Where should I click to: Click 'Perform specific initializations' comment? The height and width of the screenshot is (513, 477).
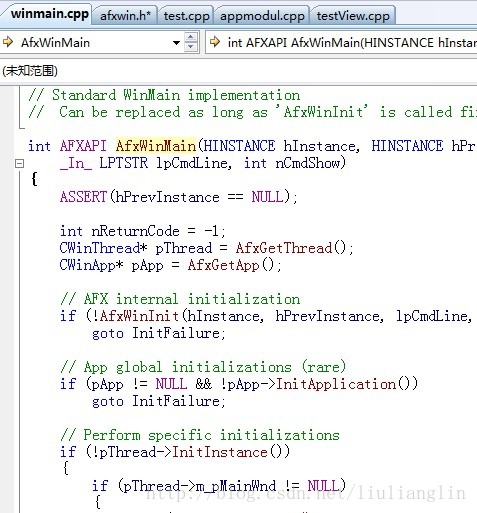[200, 435]
